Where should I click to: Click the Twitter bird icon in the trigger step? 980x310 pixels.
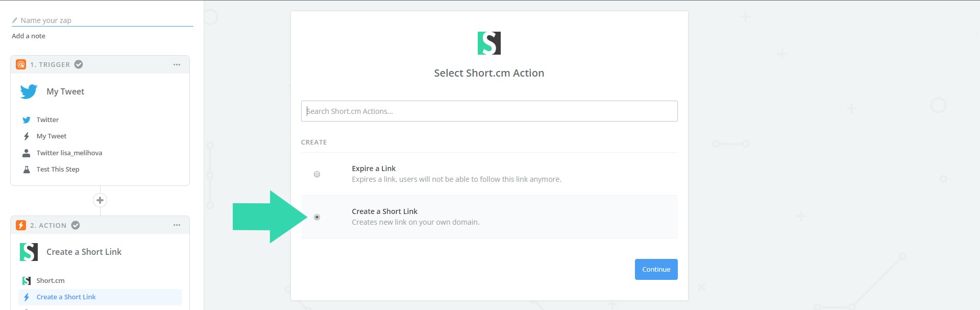28,91
